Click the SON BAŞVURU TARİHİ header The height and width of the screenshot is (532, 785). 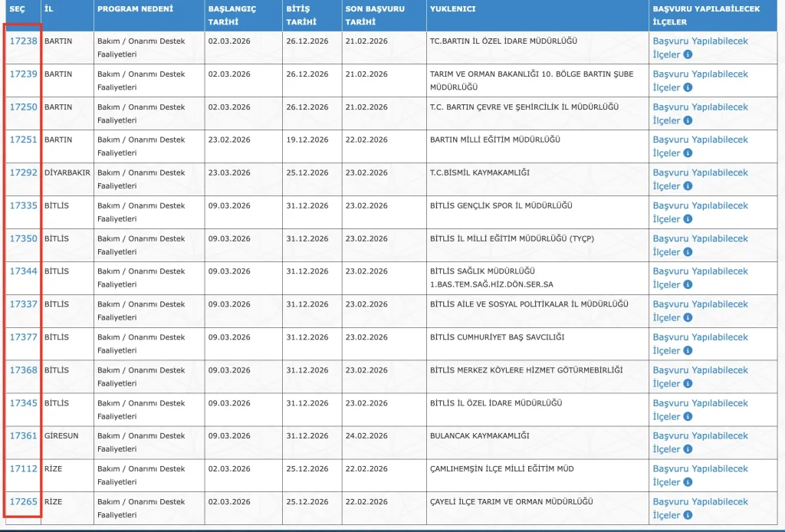coord(376,14)
